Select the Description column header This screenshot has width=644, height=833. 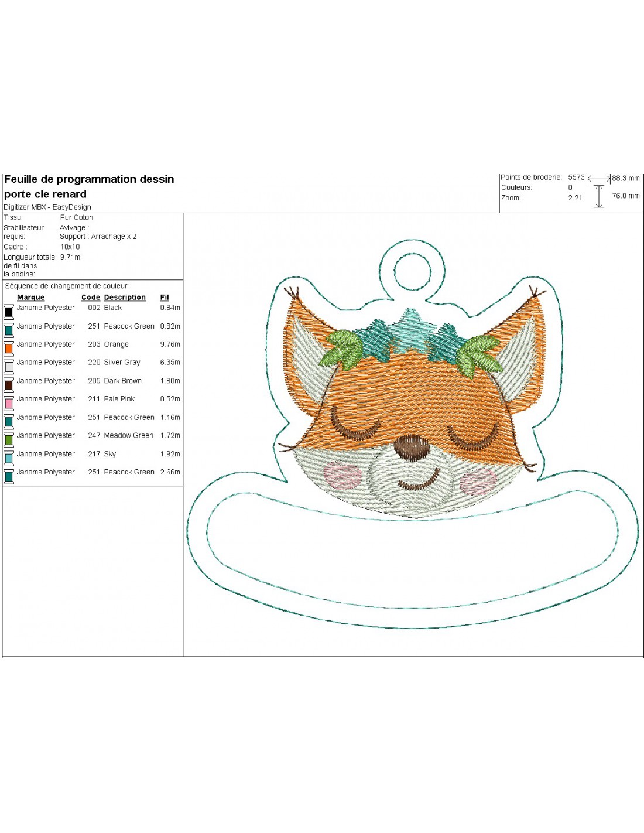pos(125,298)
